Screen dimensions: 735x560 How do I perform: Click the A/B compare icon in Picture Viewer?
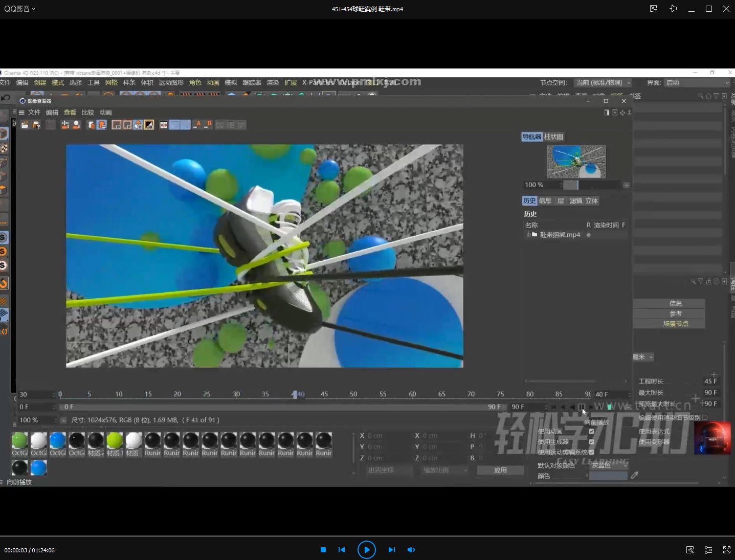[x=164, y=125]
